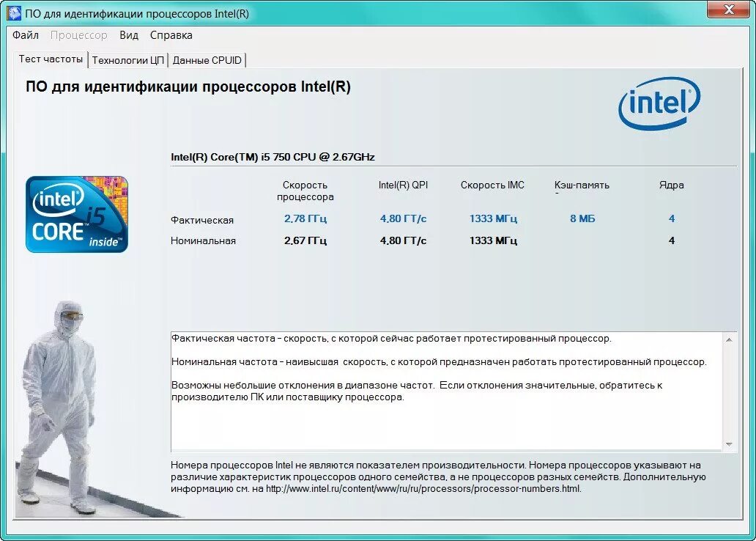Click the black nominal 1333 МГц value

pyautogui.click(x=493, y=240)
